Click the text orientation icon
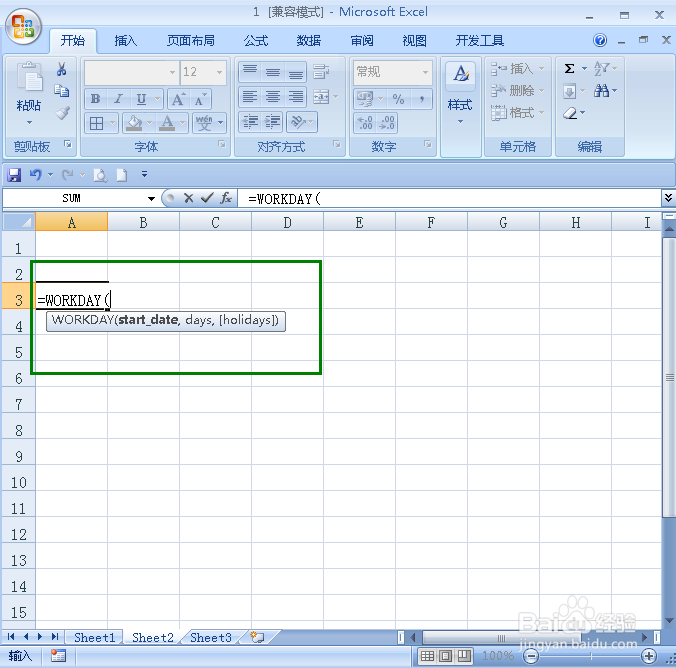Screen dimensions: 676x668 click(x=298, y=122)
